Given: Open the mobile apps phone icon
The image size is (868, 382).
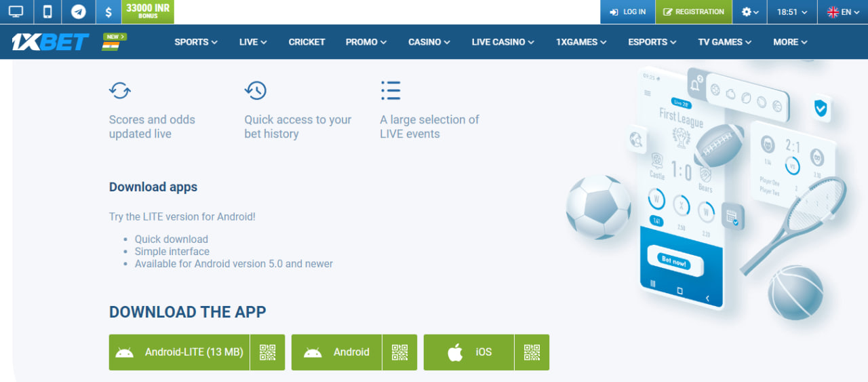Looking at the screenshot, I should [x=47, y=12].
